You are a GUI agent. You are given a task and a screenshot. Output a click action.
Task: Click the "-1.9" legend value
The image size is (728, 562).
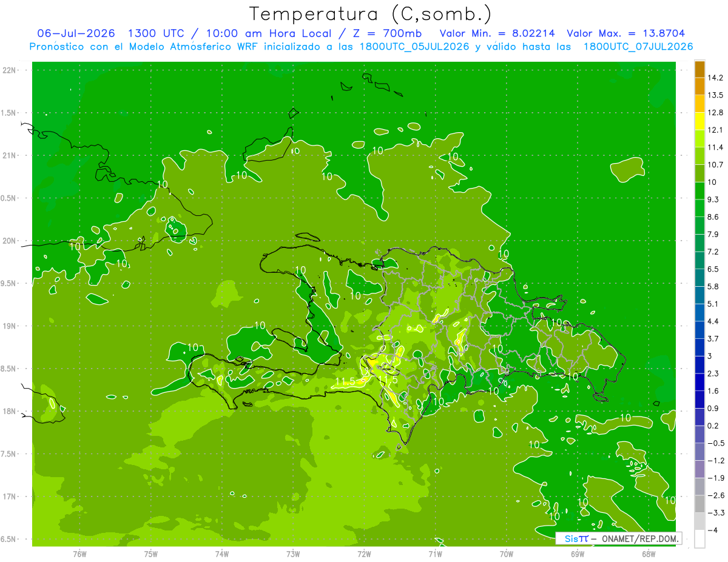(716, 478)
